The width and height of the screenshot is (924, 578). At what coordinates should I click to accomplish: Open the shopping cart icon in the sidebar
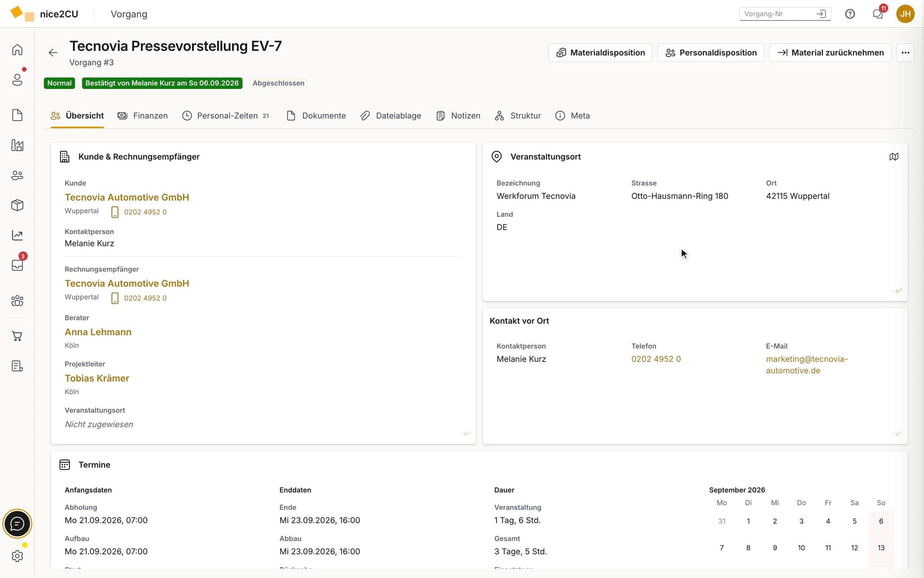point(17,336)
